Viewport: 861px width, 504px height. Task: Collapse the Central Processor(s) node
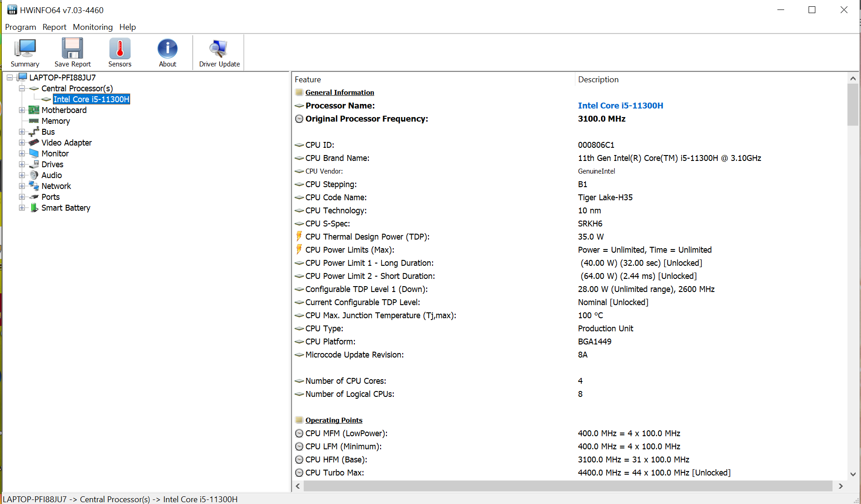[x=22, y=89]
